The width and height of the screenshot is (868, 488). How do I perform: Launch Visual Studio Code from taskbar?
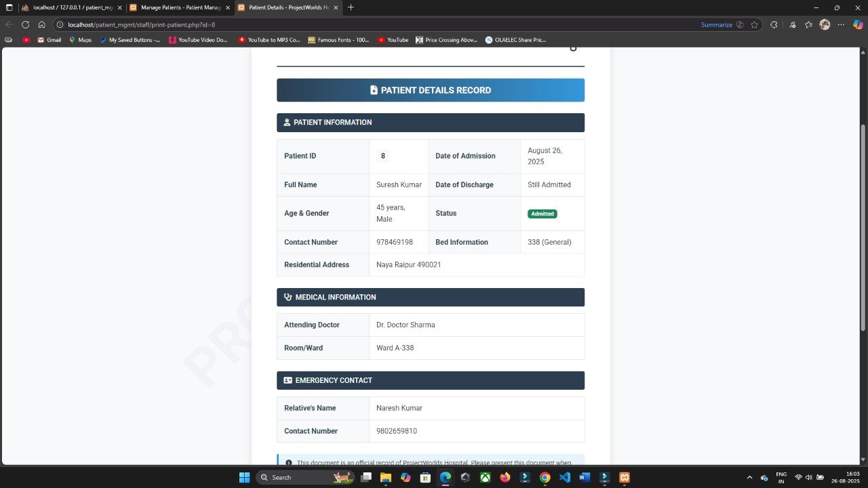[x=565, y=477]
